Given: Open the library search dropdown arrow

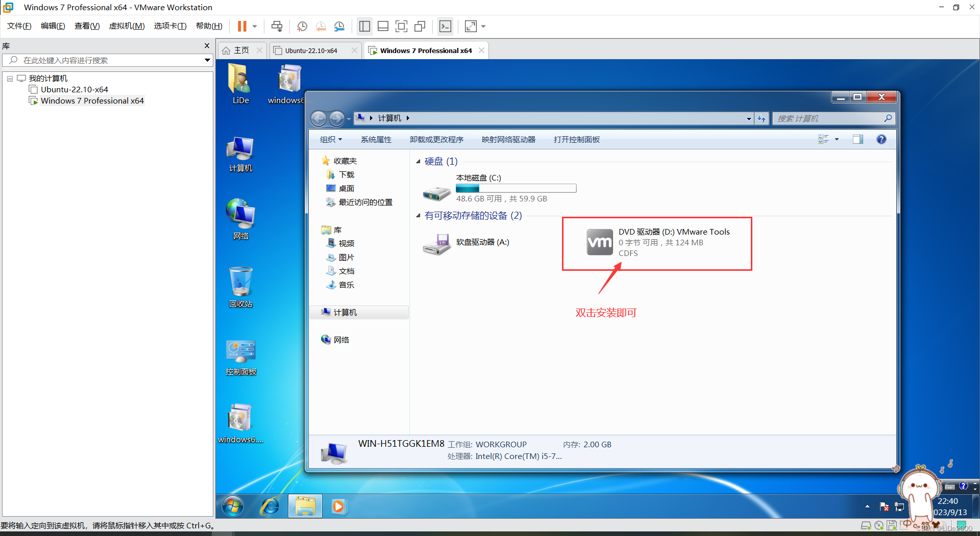Looking at the screenshot, I should point(207,60).
